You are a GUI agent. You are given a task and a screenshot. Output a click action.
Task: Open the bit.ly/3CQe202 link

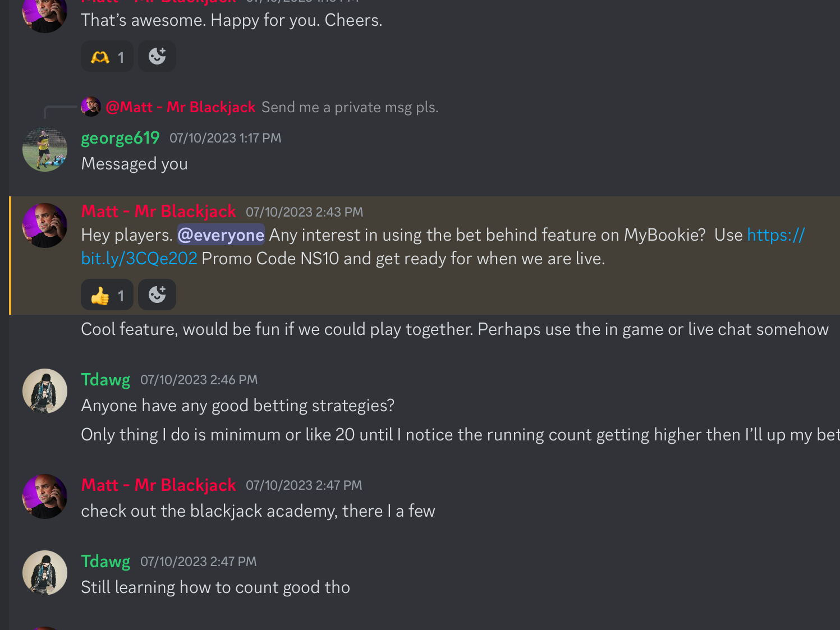point(139,259)
